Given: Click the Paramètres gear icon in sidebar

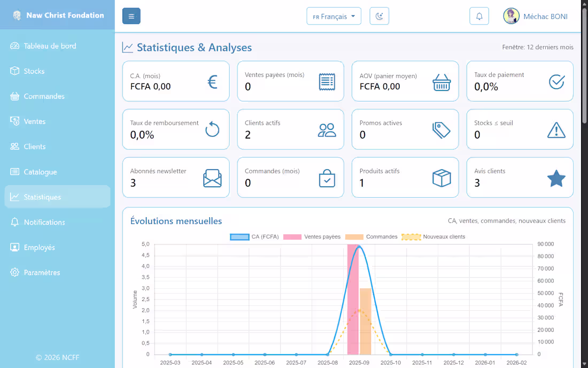Looking at the screenshot, I should click(14, 272).
